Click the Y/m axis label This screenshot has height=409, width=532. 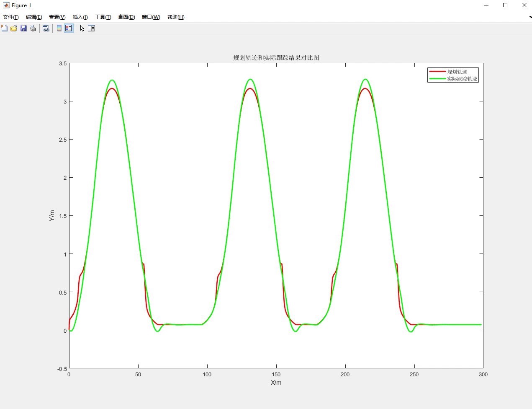point(52,216)
